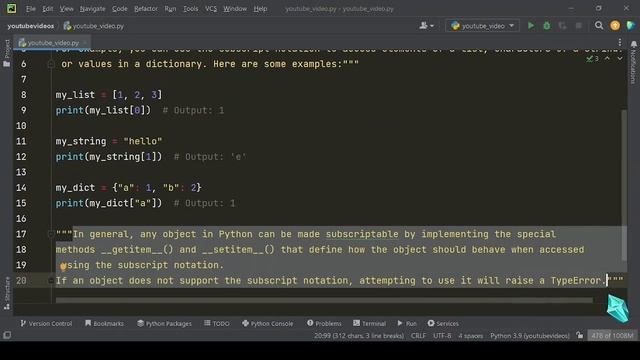Open the Window menu
The image size is (640, 360).
[235, 9]
